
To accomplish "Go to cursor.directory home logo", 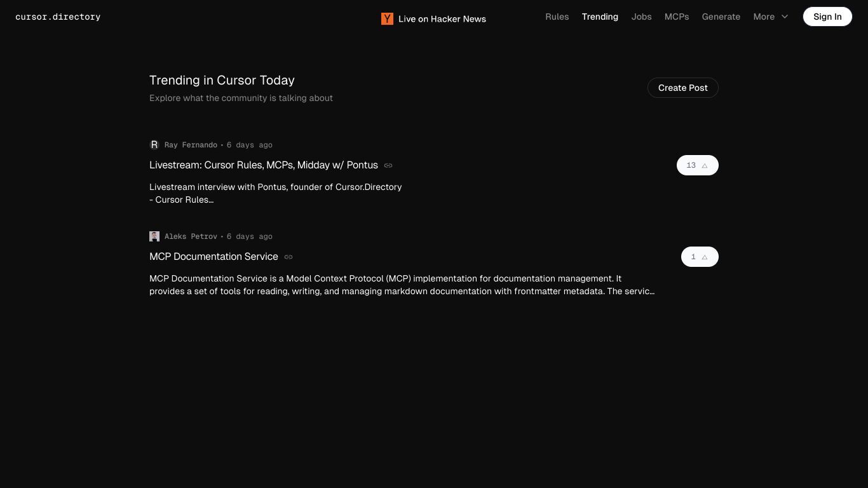I will [58, 17].
